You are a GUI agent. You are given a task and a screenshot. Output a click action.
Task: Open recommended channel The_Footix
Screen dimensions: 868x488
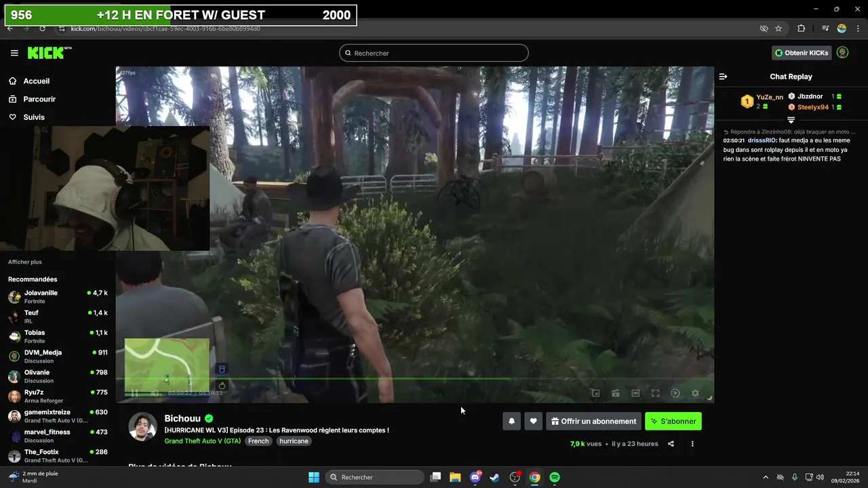tap(58, 455)
